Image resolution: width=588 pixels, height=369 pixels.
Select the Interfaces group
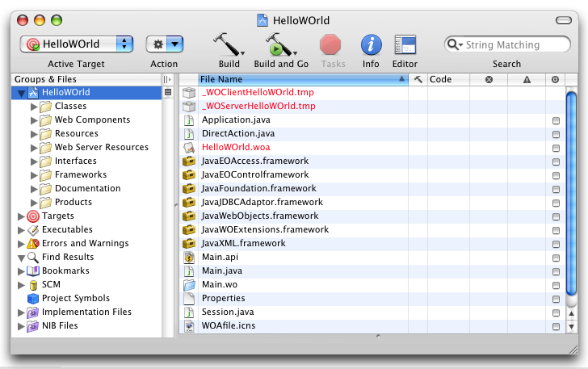76,161
